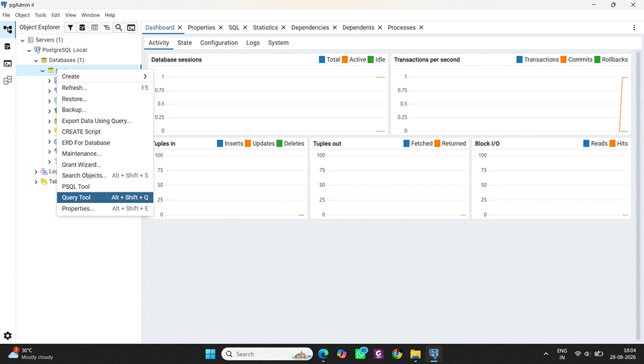
Task: Choose PSQL Tool from context menu
Action: (105, 187)
